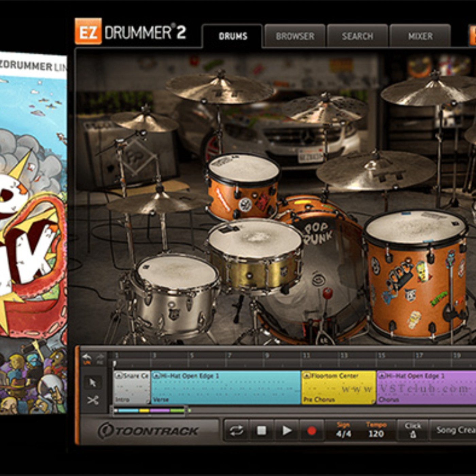Switch to the Browser tab
The image size is (476, 476).
tap(295, 36)
